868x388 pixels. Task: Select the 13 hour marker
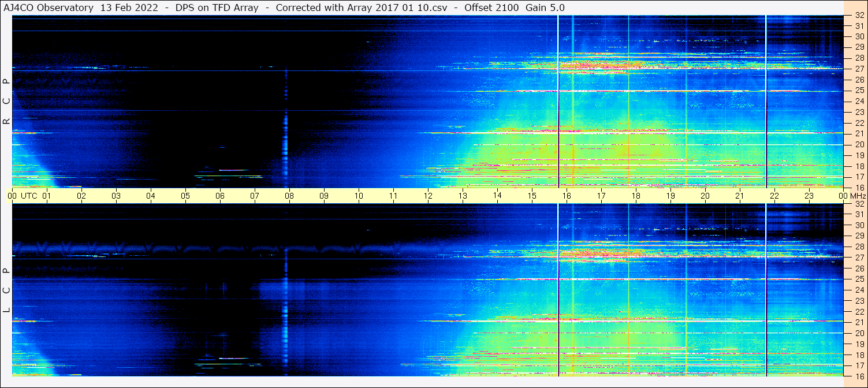pos(463,196)
